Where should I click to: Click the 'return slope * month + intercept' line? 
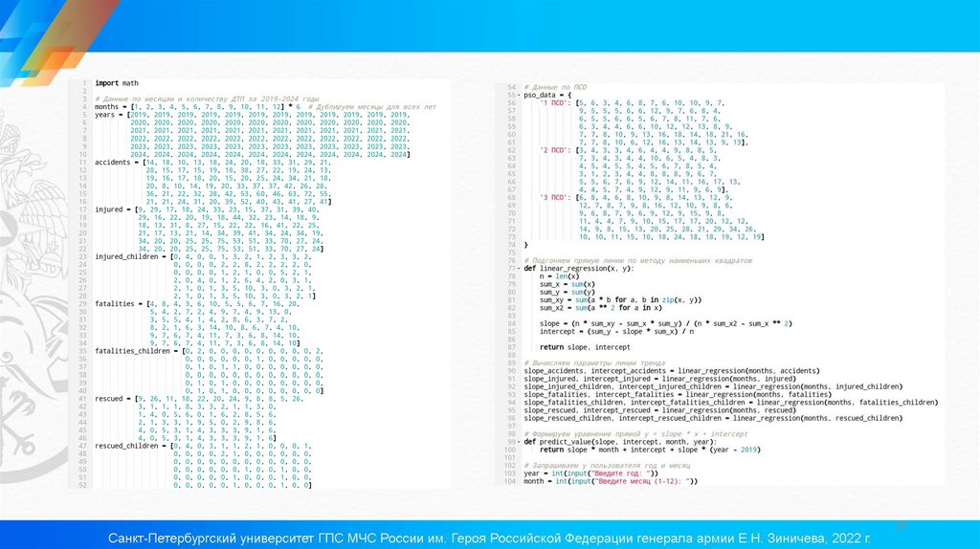pyautogui.click(x=650, y=450)
